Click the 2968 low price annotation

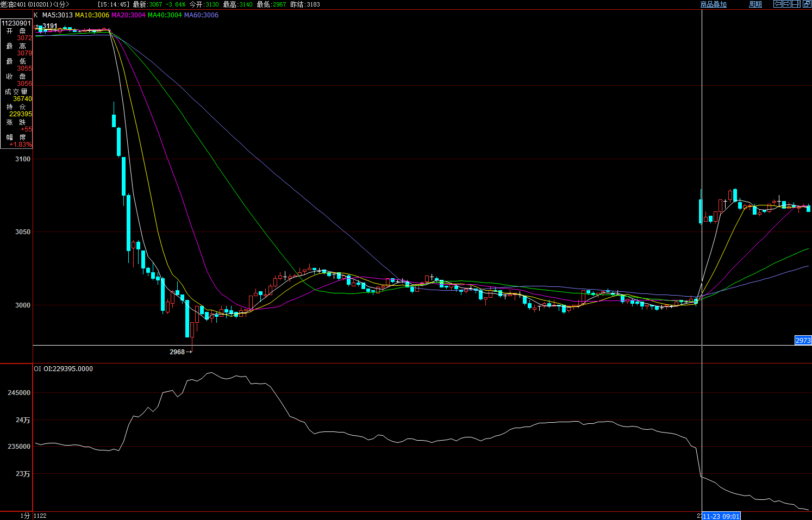(x=177, y=352)
